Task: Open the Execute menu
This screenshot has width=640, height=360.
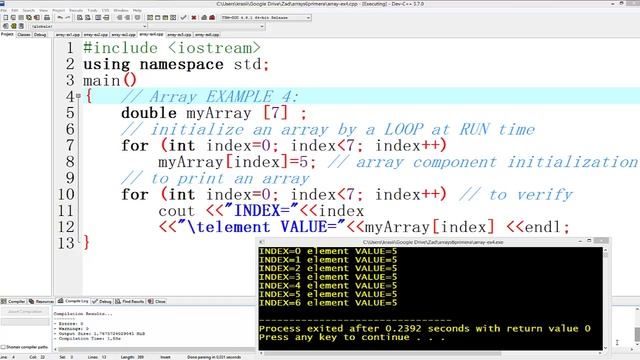Action: 76,10
